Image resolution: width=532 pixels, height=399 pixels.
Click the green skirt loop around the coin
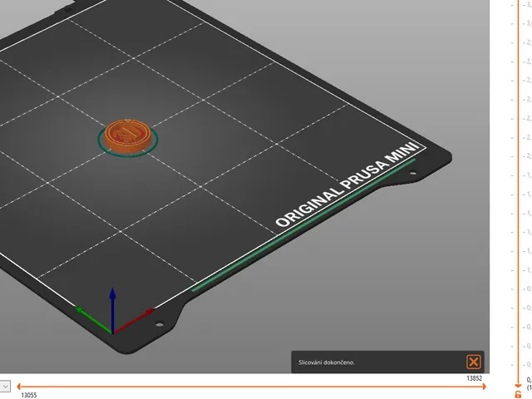coord(128,155)
